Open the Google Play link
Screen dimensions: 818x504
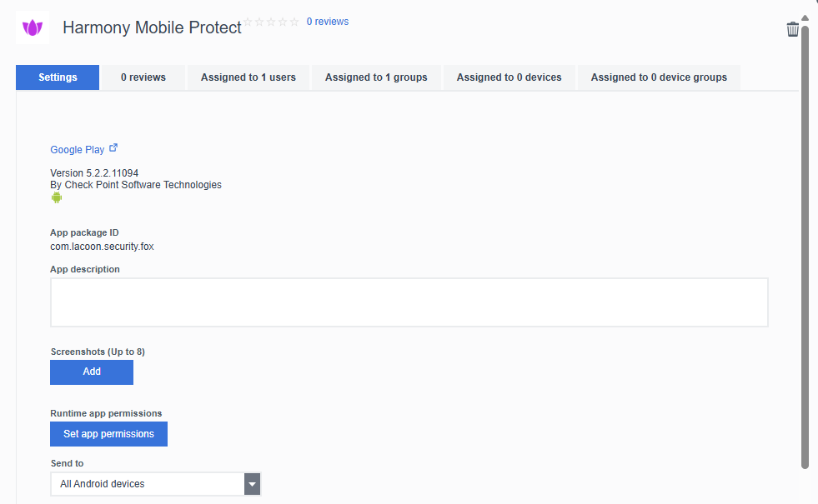[78, 150]
